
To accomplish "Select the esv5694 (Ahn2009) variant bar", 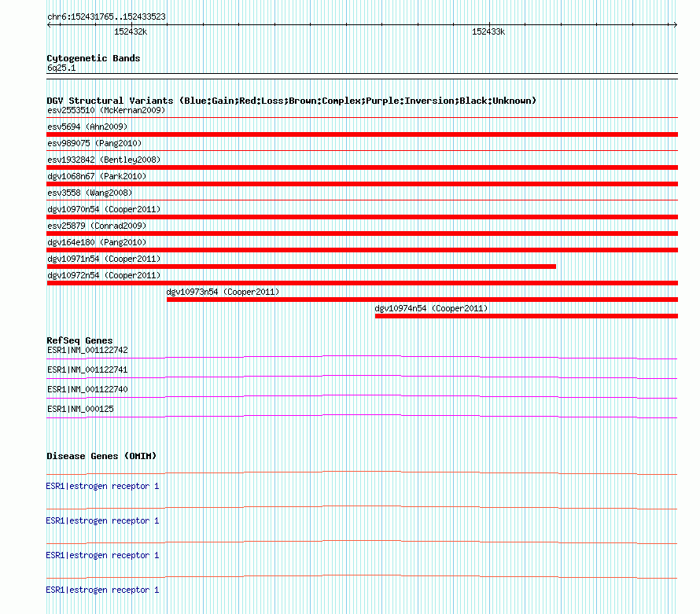I will click(x=362, y=134).
